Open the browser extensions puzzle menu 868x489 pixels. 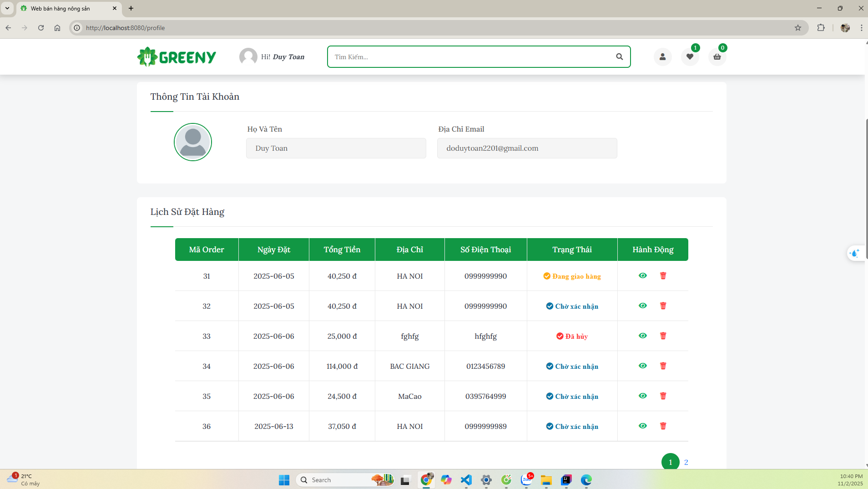(821, 28)
